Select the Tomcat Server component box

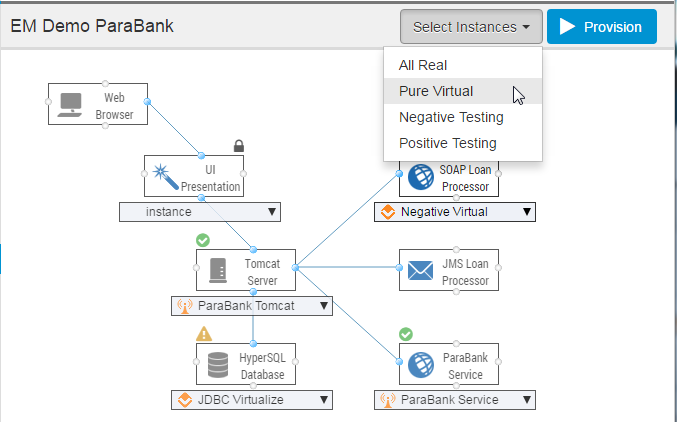click(246, 270)
